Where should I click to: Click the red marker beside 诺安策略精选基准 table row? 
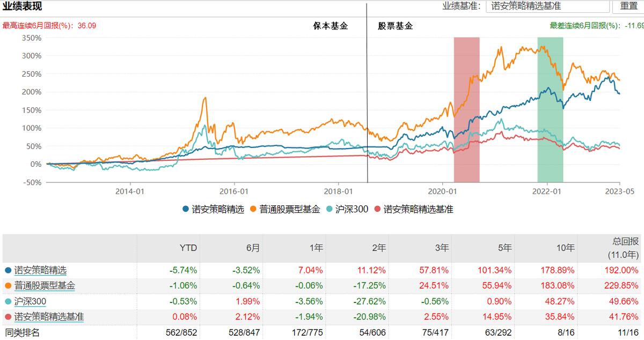[x=8, y=316]
